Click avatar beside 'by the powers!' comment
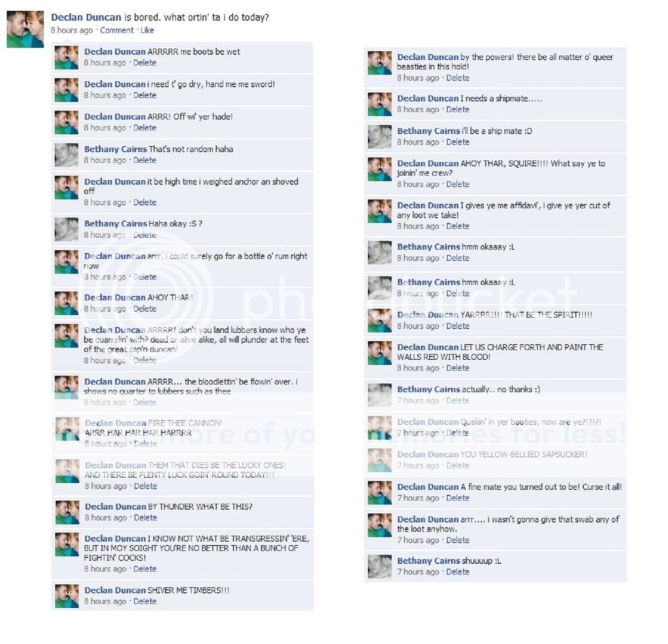Viewport: 668px width, 644px height. tap(379, 63)
